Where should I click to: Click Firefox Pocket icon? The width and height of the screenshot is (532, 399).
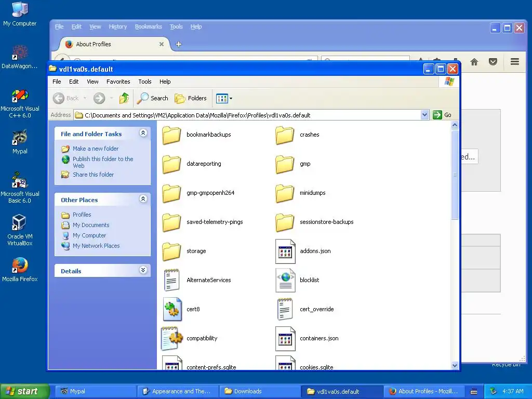493,62
